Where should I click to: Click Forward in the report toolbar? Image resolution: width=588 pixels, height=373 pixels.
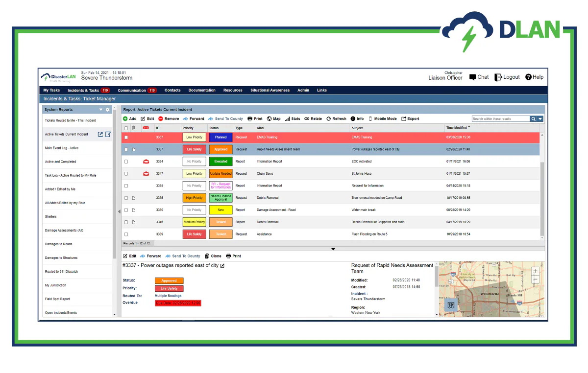[194, 118]
